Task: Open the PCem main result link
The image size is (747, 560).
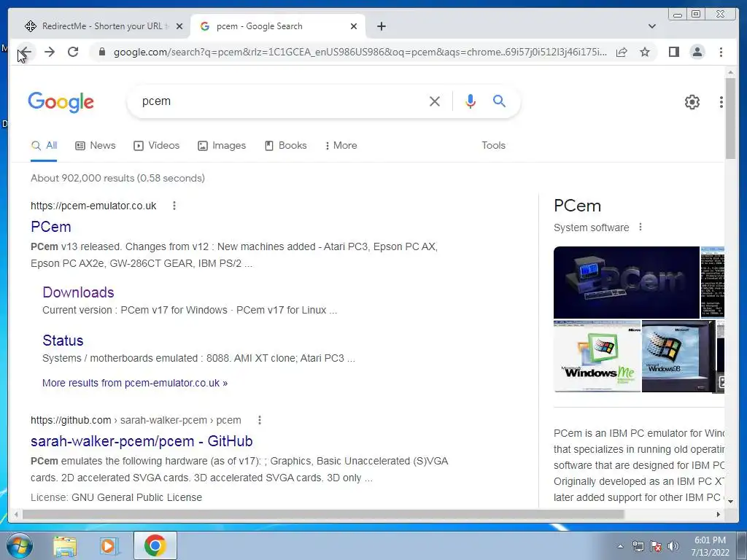Action: (x=51, y=227)
